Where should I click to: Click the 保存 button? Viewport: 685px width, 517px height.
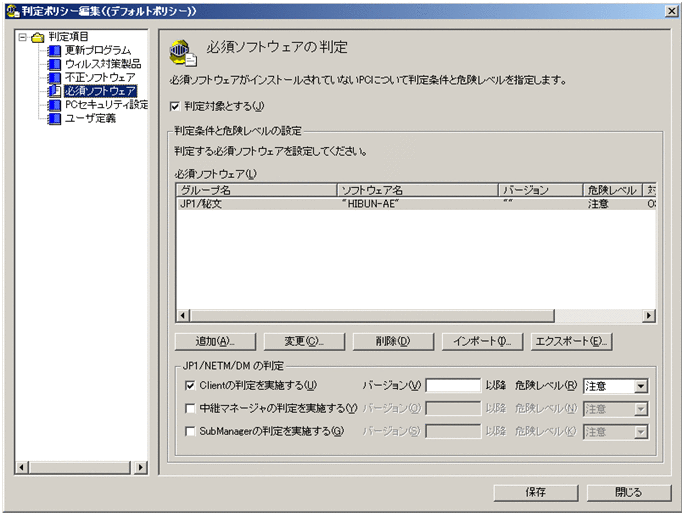[x=536, y=493]
